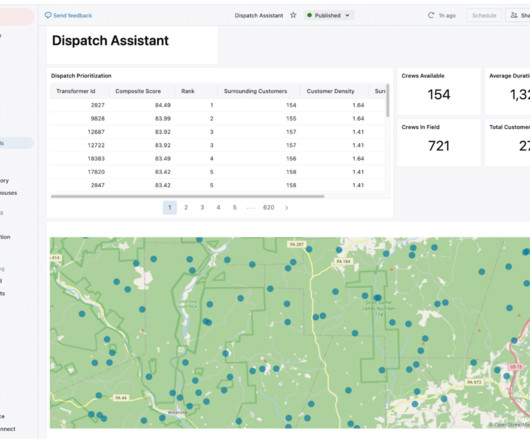Click the Crews In Field value 721
Image resolution: width=530 pixels, height=442 pixels.
439,146
